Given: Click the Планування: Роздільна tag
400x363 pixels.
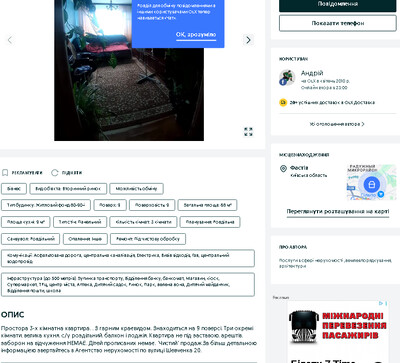Looking at the screenshot, I should (210, 222).
